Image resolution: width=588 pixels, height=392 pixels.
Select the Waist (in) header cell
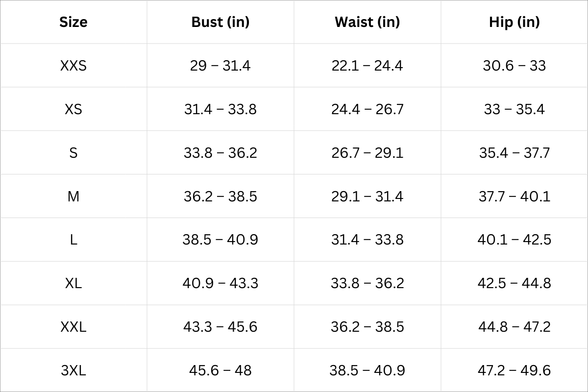tap(367, 22)
